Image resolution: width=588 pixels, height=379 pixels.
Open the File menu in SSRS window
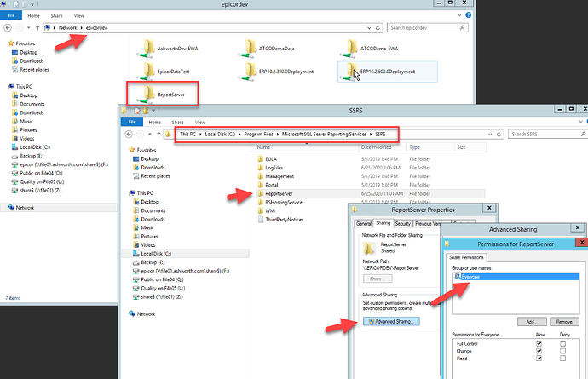(132, 122)
